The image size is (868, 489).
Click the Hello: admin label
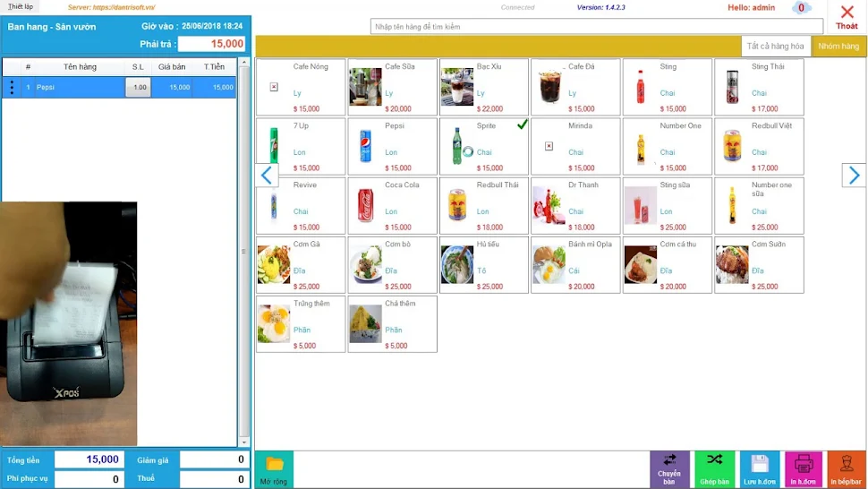coord(751,8)
